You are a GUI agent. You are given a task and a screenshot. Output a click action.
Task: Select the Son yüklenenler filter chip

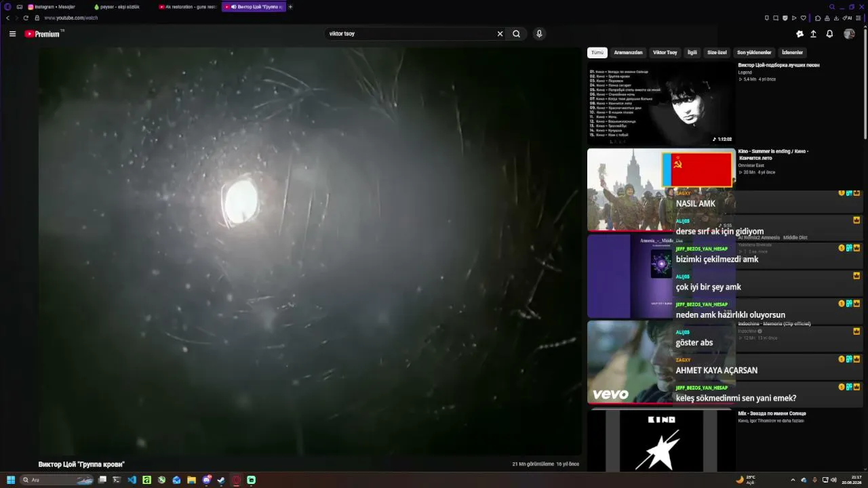point(754,52)
